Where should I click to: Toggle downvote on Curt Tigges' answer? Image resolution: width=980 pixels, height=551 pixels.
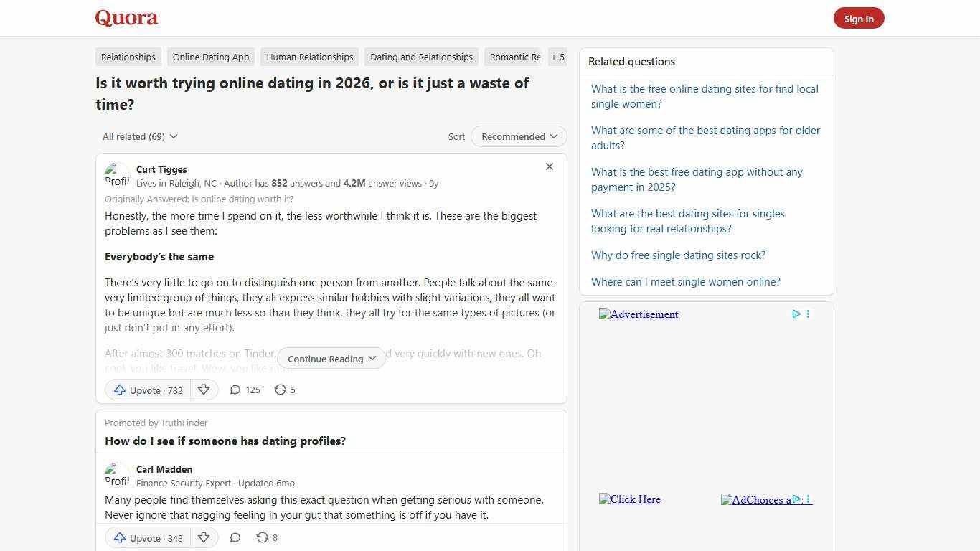204,390
